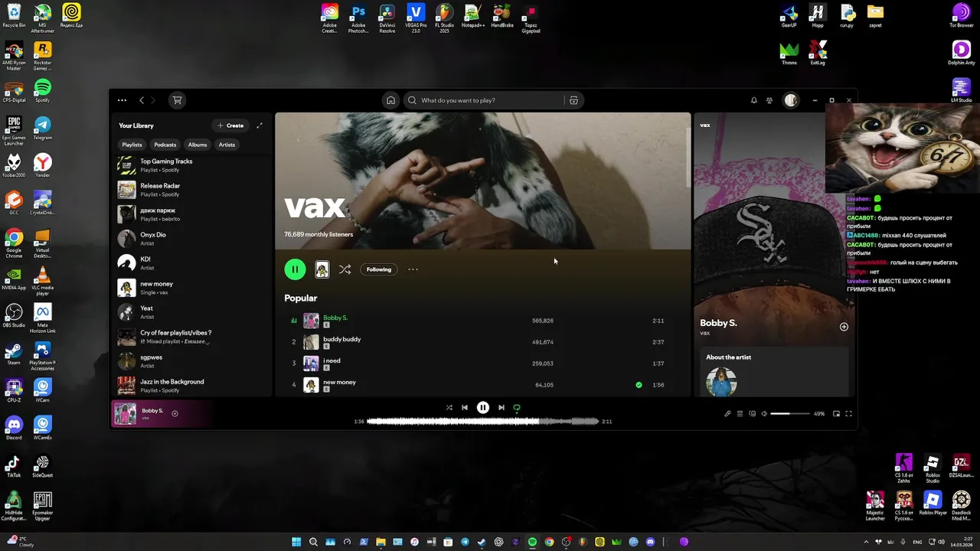This screenshot has height=551, width=980.
Task: Open the shopping cart icon in Spotify
Action: click(177, 100)
